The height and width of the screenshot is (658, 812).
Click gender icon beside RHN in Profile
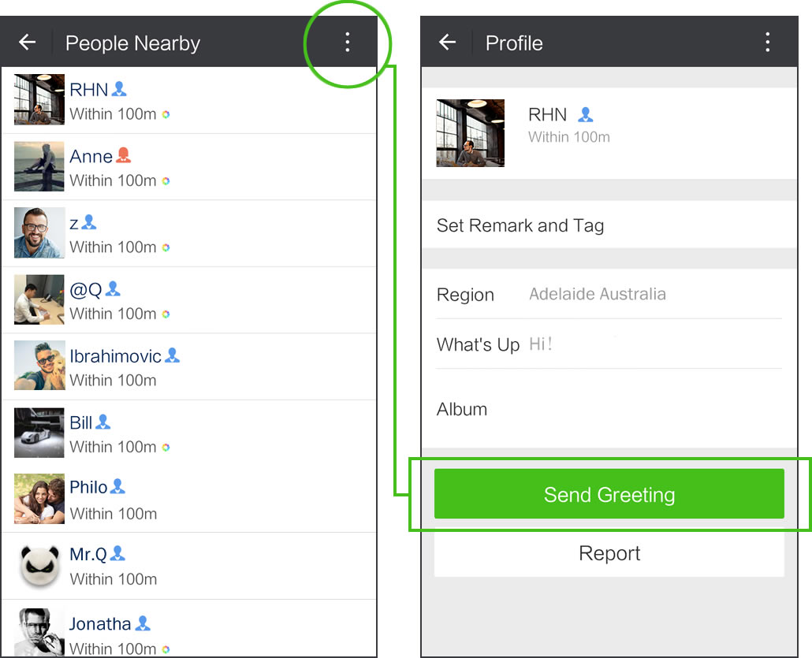(x=585, y=114)
